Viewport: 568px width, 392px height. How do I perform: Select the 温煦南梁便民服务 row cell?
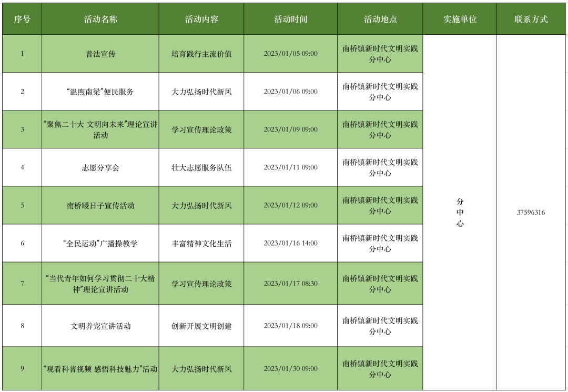(x=99, y=91)
